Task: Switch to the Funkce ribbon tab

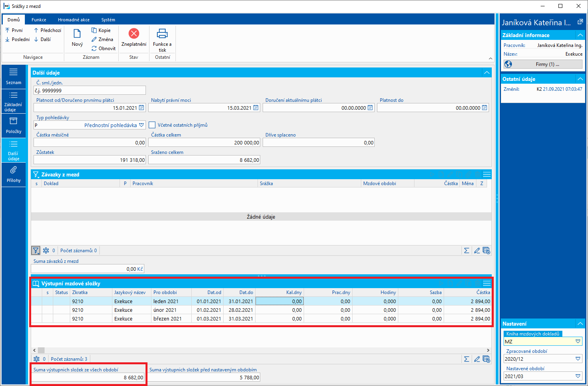Action: 39,20
